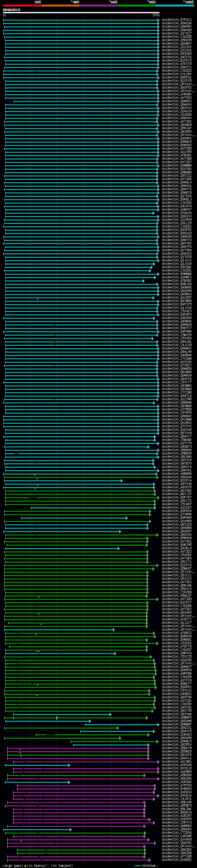Select the label UniRef100_Q09852
Screen dimensions: 197x868
[x=176, y=860]
